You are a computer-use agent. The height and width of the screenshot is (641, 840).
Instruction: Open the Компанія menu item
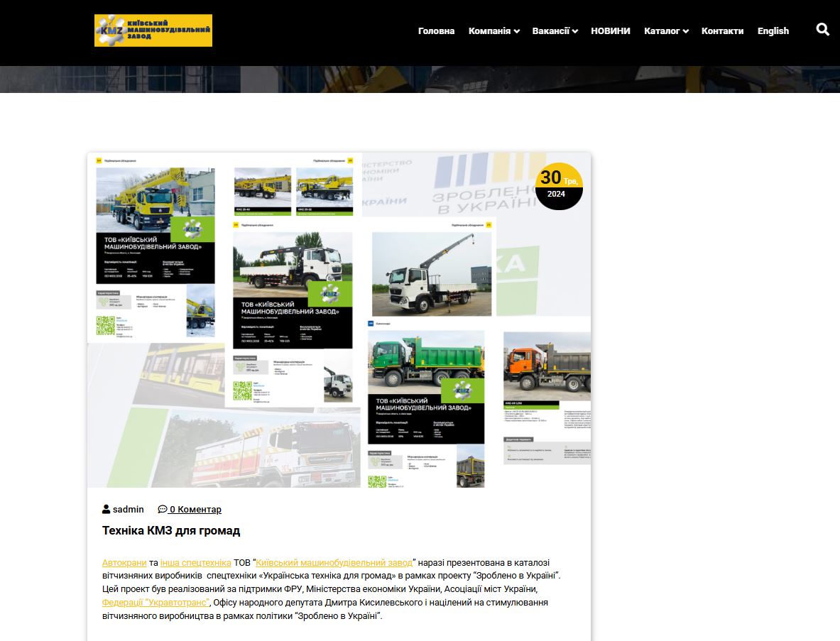489,31
